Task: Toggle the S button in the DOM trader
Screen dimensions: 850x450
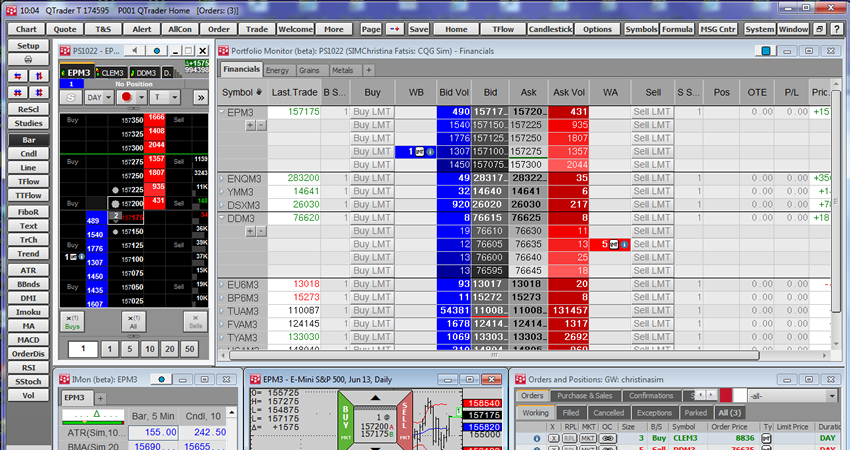Action: point(71,98)
